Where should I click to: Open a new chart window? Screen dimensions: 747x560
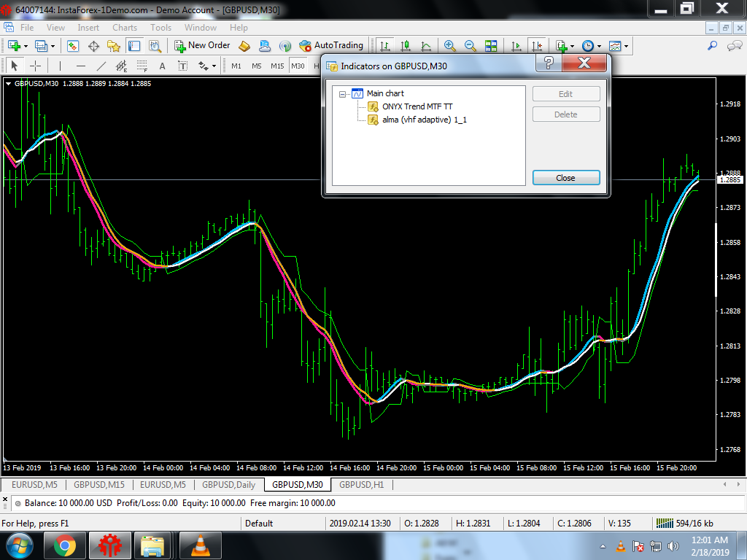tap(14, 46)
